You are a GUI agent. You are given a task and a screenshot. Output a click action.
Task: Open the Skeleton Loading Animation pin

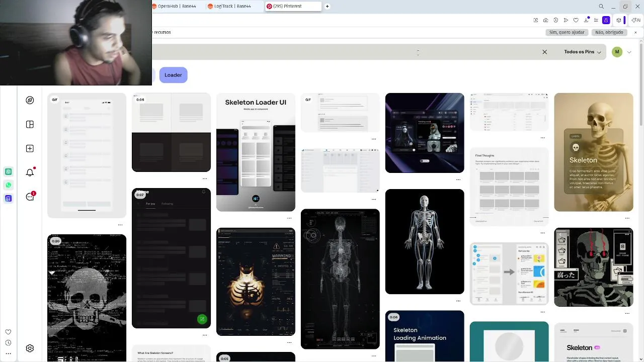[x=425, y=336]
